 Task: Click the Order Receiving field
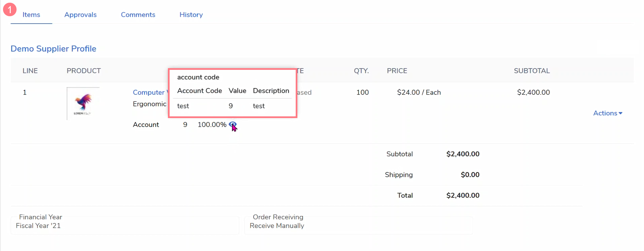(x=358, y=226)
